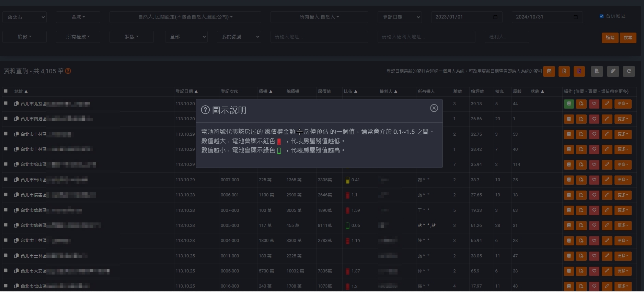
Task: Click the gray pencil icon toolbar button
Action: pyautogui.click(x=613, y=71)
